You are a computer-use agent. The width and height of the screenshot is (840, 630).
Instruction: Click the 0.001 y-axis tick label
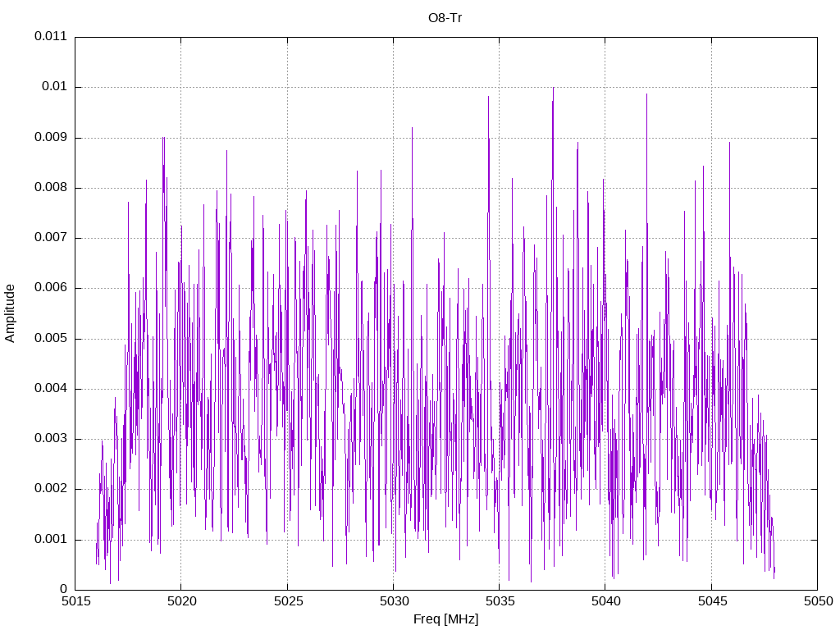51,539
